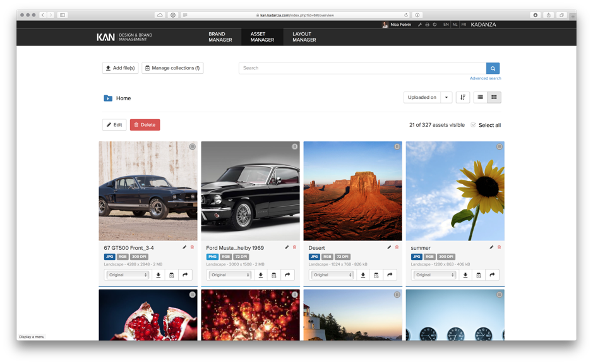Click the blue search magnifier button
Viewport: 593px width, 364px height.
tap(493, 68)
